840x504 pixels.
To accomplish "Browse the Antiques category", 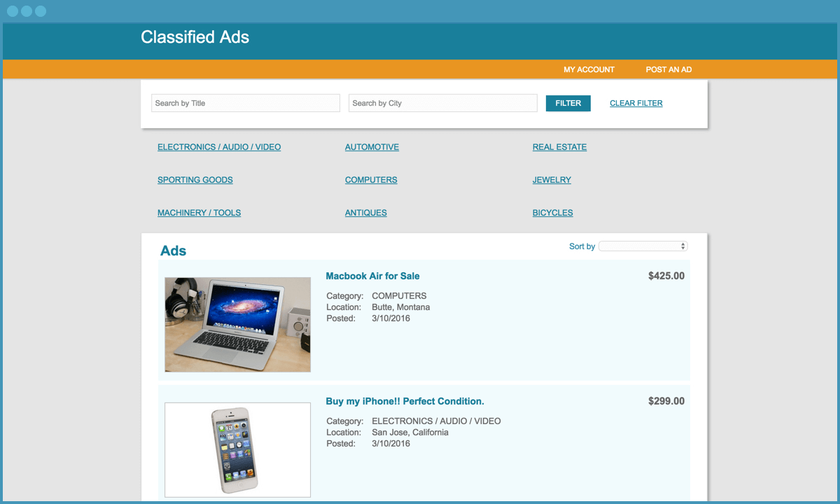I will click(365, 213).
